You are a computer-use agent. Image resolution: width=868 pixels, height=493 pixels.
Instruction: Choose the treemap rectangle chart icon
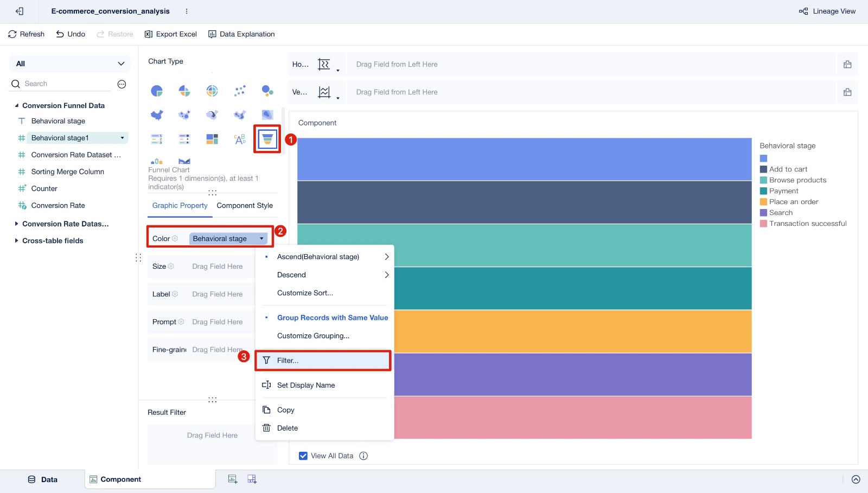pos(212,139)
